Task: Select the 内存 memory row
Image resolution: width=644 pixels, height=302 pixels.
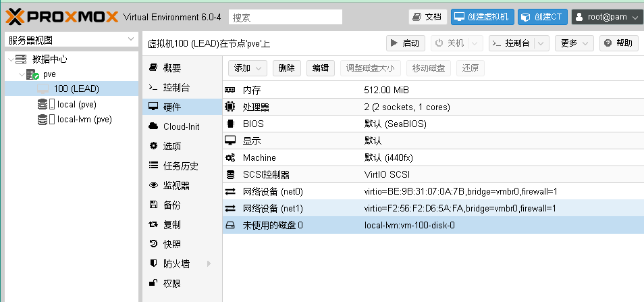Action: tap(433, 90)
